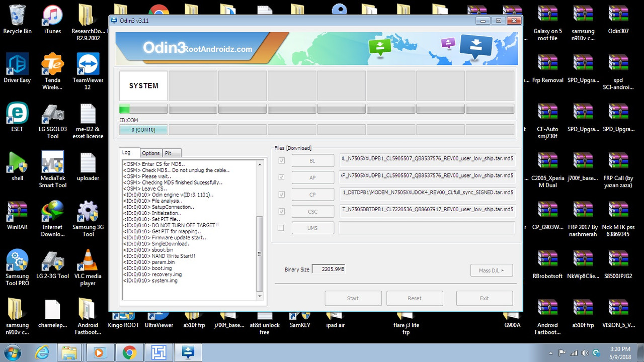The height and width of the screenshot is (362, 644).
Task: Select the chamelep file on the desktop
Action: [x=52, y=313]
